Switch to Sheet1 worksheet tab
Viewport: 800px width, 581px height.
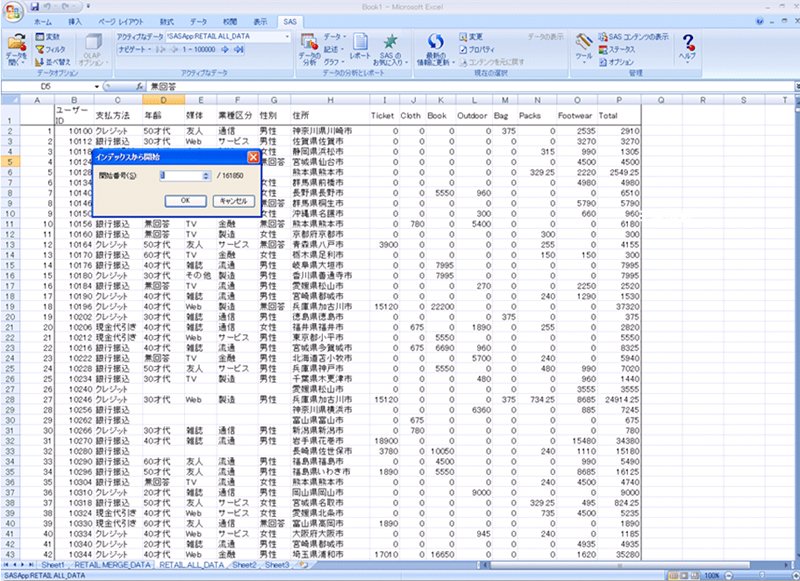point(53,565)
